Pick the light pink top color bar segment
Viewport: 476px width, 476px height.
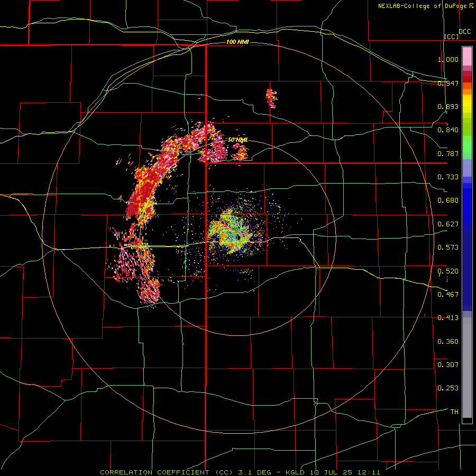[467, 57]
